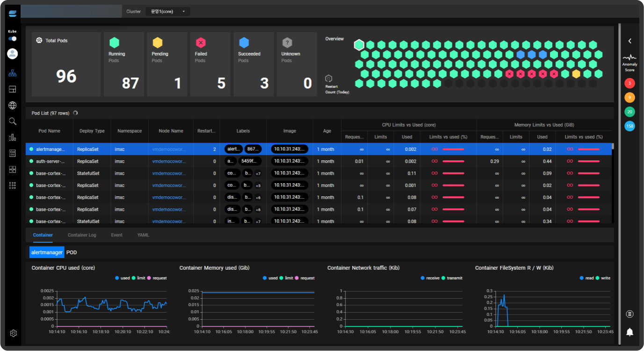Switch to the YAML tab
Image resolution: width=644 pixels, height=351 pixels.
[x=143, y=235]
